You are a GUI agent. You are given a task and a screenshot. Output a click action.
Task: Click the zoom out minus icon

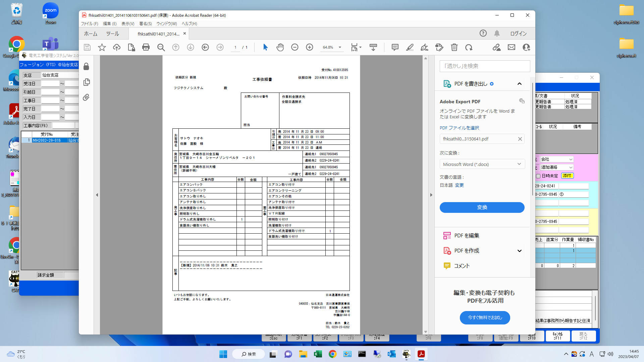295,47
